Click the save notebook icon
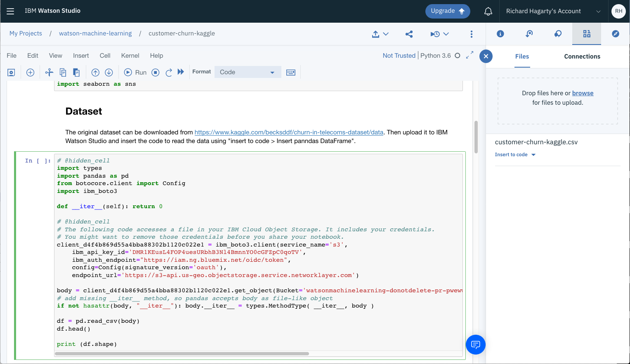 [11, 73]
